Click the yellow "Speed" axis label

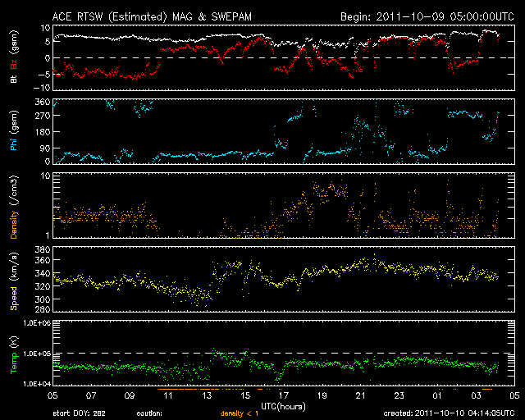[x=14, y=298]
